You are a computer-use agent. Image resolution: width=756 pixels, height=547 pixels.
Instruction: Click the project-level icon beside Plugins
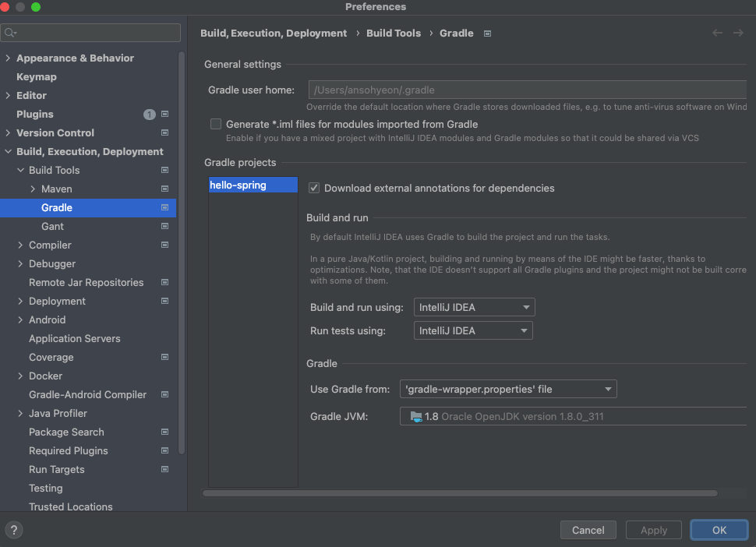tap(165, 115)
